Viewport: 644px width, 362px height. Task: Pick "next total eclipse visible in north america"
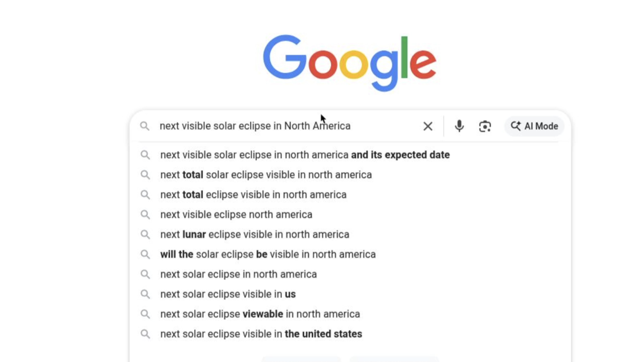(x=253, y=195)
